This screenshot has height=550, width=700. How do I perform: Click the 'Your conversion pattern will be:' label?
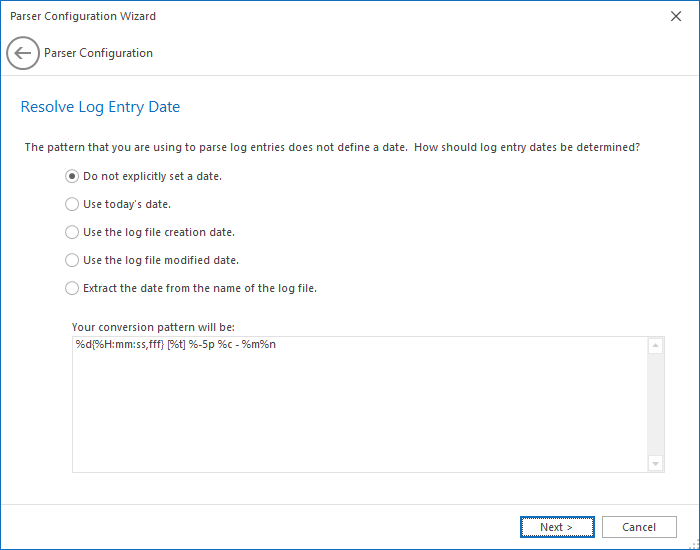[153, 327]
